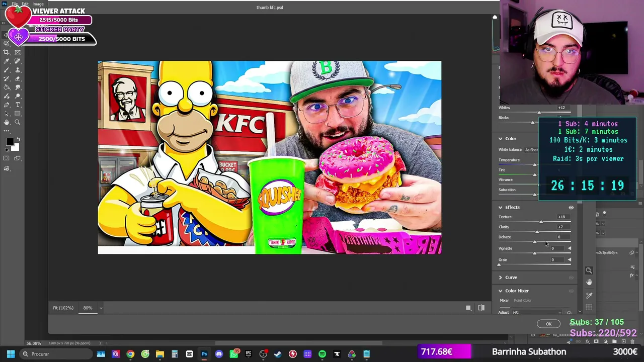Expand Grain options triangle
644x362 pixels.
click(569, 260)
